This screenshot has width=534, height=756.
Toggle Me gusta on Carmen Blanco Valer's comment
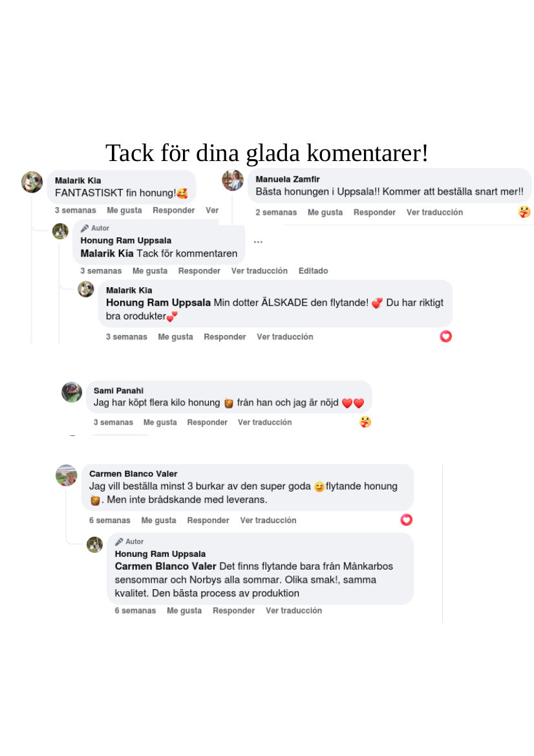pyautogui.click(x=158, y=520)
